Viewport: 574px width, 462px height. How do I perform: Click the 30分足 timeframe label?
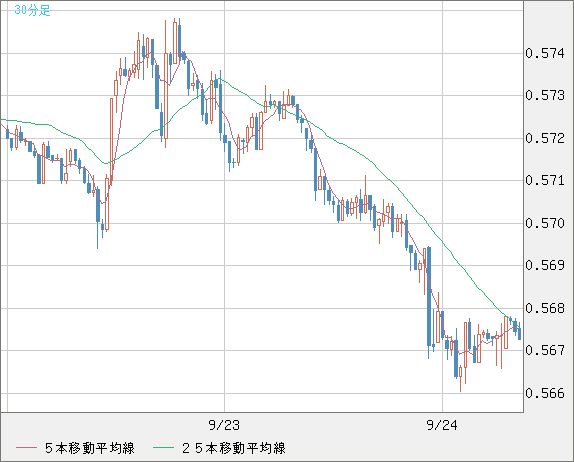tap(32, 10)
